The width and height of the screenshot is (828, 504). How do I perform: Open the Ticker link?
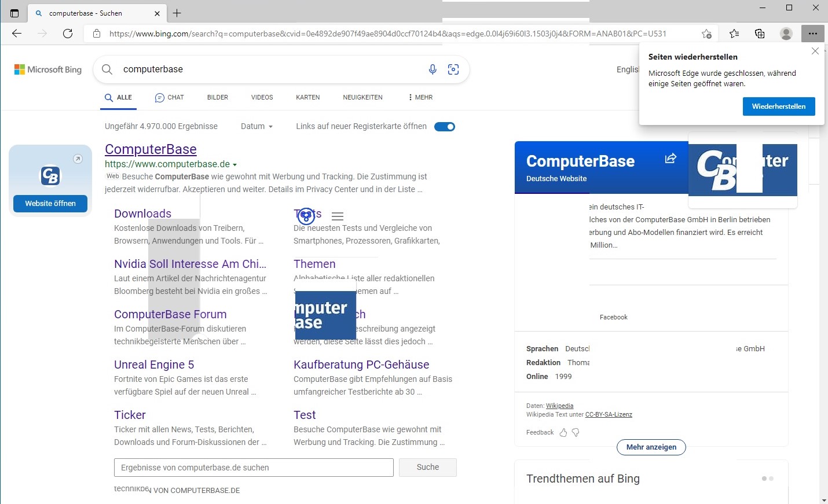(130, 415)
